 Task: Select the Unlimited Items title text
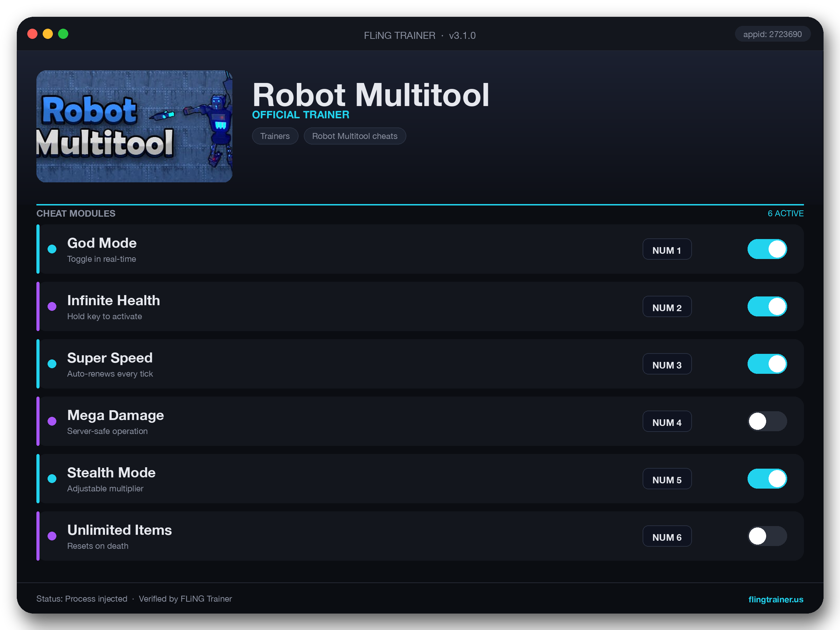coord(120,530)
